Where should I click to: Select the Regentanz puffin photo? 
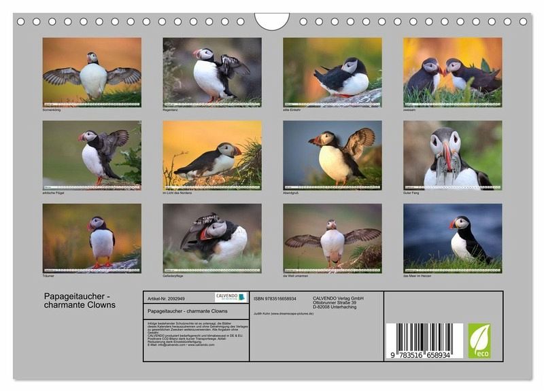212,72
